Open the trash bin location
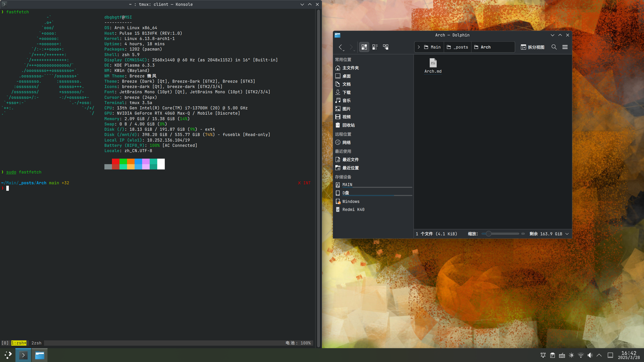This screenshot has width=644, height=362. click(x=348, y=125)
